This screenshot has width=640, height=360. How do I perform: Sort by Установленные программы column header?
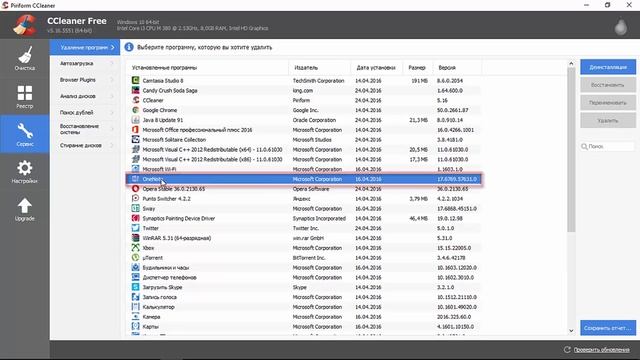click(x=207, y=67)
